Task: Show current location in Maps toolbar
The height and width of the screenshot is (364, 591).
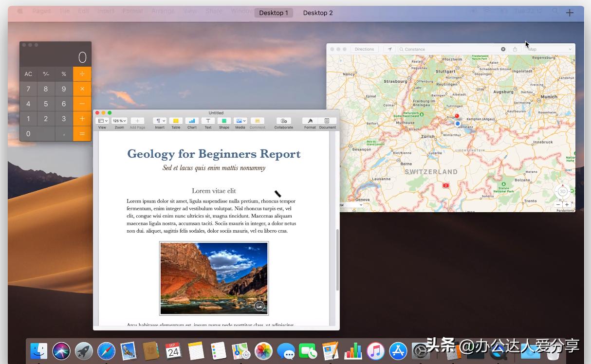Action: point(389,49)
